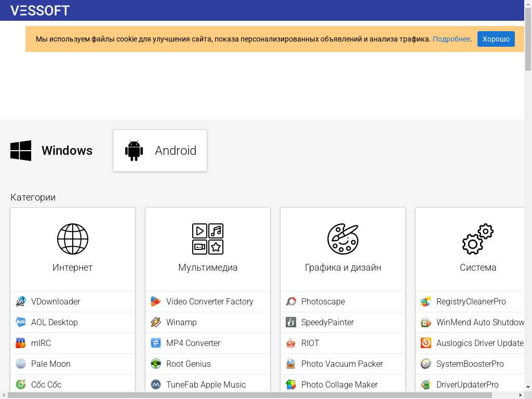Open the MP4 Converter link
532x399 pixels.
pos(193,343)
